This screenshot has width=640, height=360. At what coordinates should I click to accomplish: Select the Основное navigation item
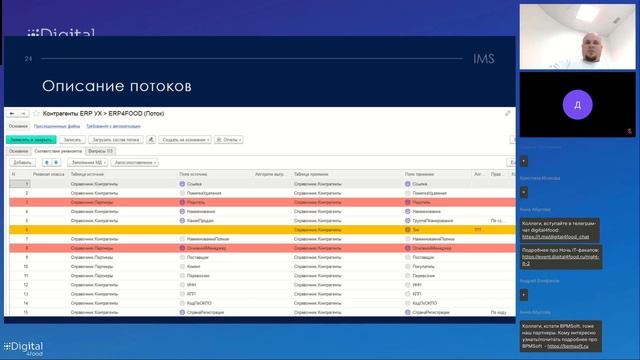(x=18, y=126)
